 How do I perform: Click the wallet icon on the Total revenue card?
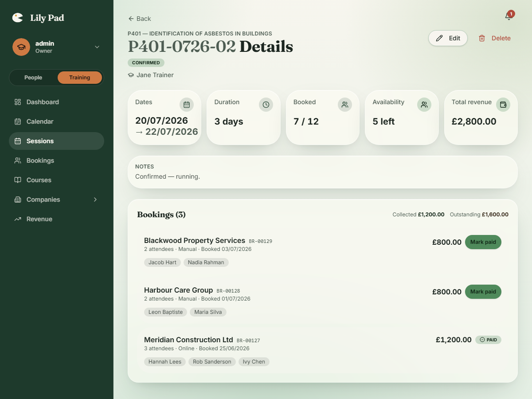[x=503, y=105]
